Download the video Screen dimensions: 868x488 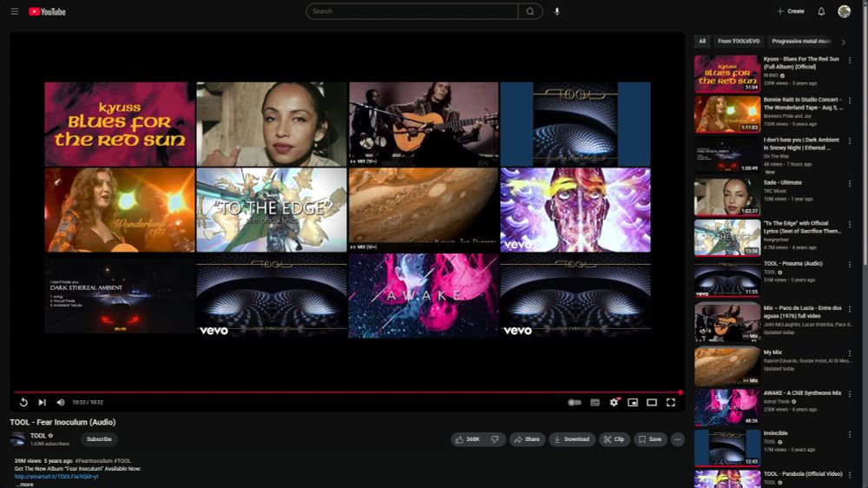(x=572, y=439)
